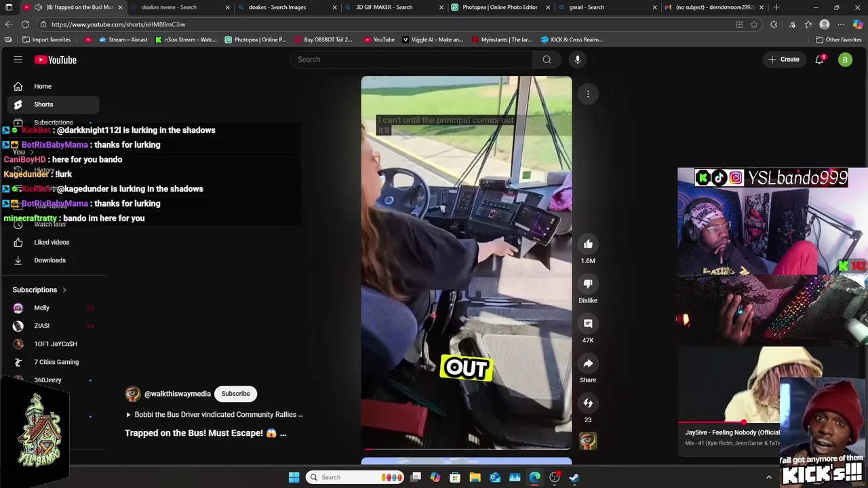This screenshot has height=488, width=868.
Task: Like the Short (1.6M)
Action: pos(588,244)
